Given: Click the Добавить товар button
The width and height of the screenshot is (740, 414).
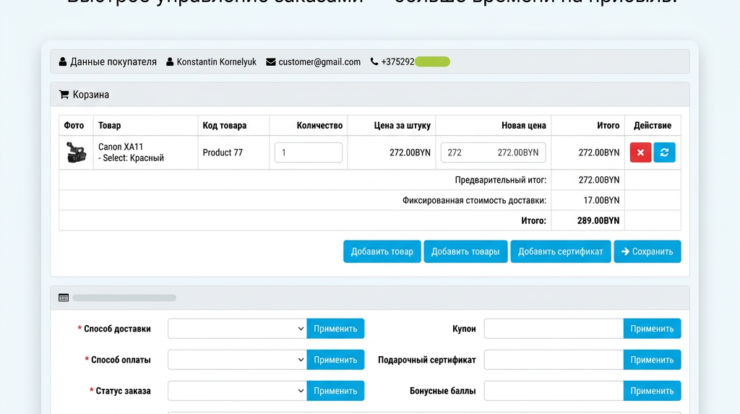Looking at the screenshot, I should click(x=382, y=252).
